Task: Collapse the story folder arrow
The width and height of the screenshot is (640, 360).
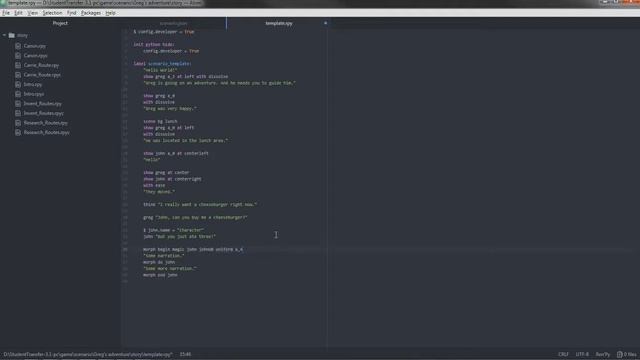Action: (x=4, y=36)
